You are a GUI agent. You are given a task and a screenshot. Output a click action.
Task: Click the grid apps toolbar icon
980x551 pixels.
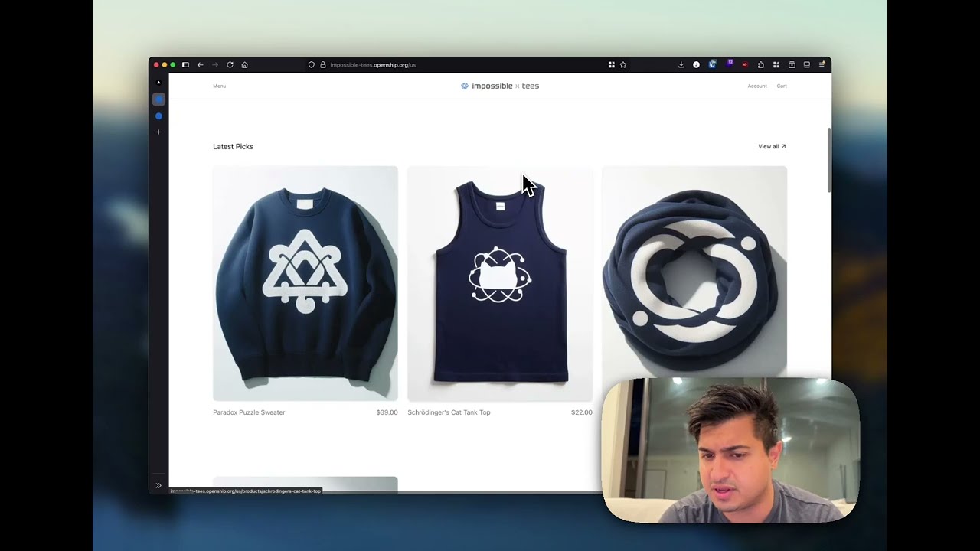(x=776, y=65)
